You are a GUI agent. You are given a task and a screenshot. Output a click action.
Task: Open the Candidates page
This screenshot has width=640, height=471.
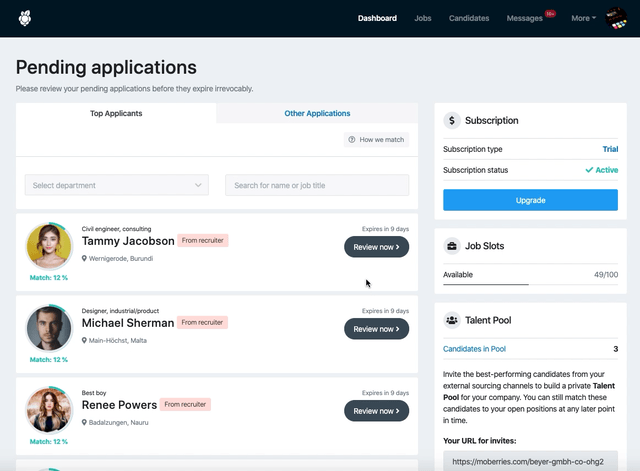click(x=469, y=18)
